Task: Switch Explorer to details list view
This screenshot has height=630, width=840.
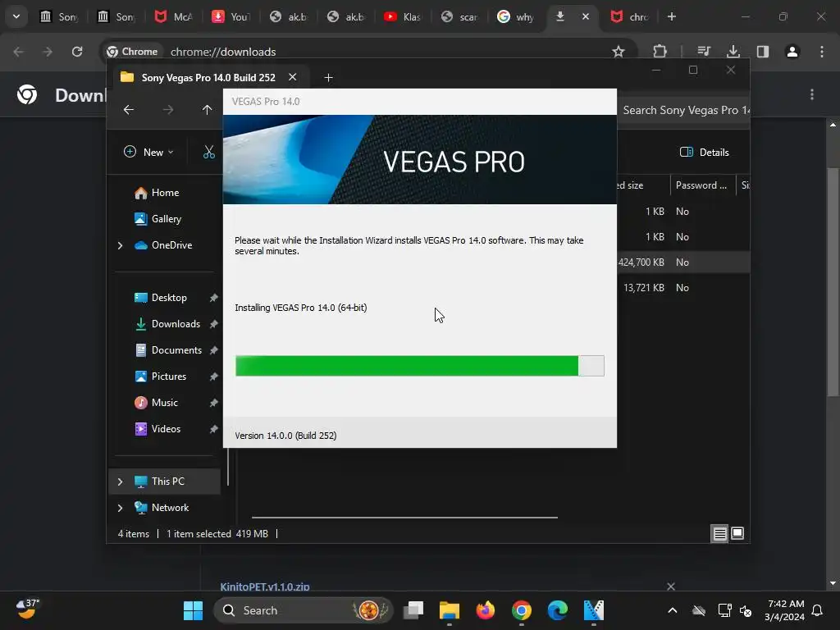Action: 719,533
